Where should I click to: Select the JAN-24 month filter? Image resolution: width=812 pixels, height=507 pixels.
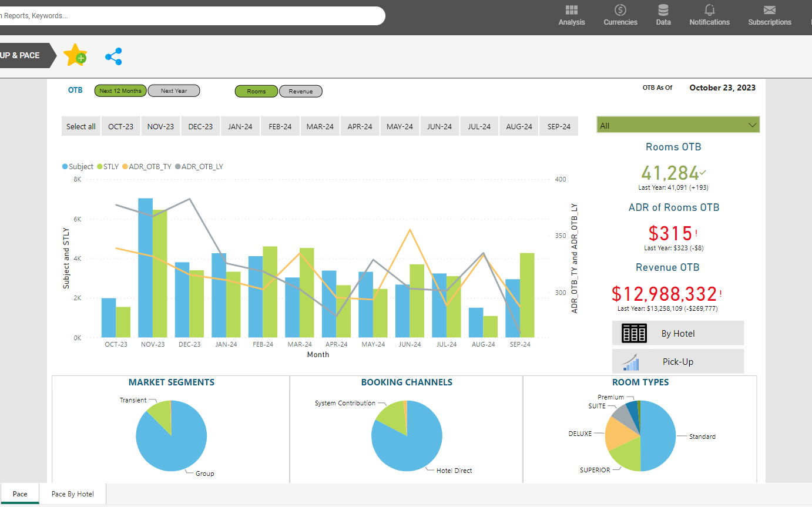(x=240, y=126)
